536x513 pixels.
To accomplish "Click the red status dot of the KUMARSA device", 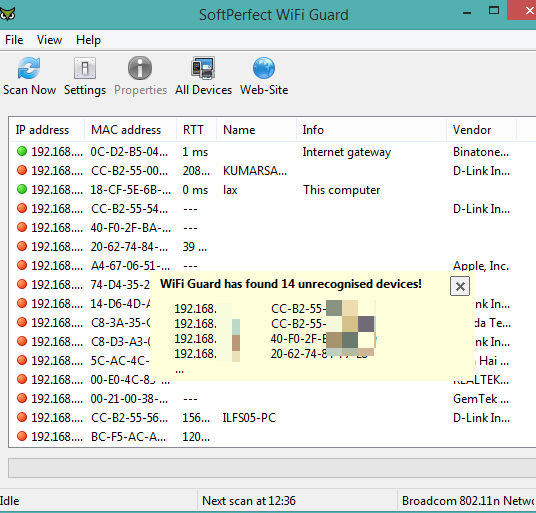I will click(x=22, y=170).
